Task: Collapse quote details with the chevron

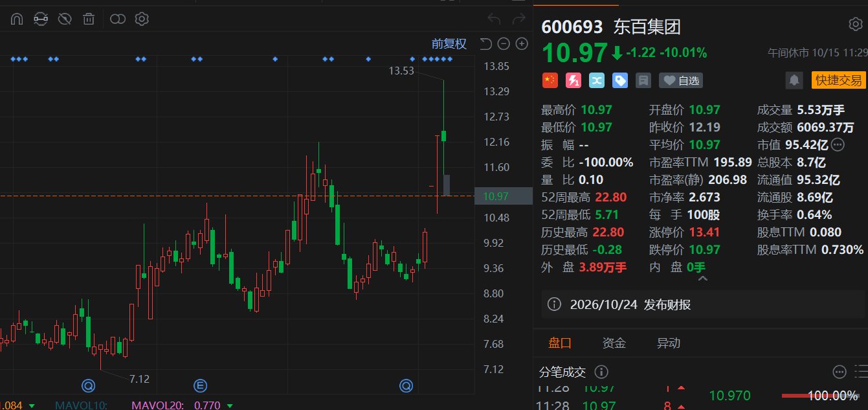Action: tap(702, 278)
